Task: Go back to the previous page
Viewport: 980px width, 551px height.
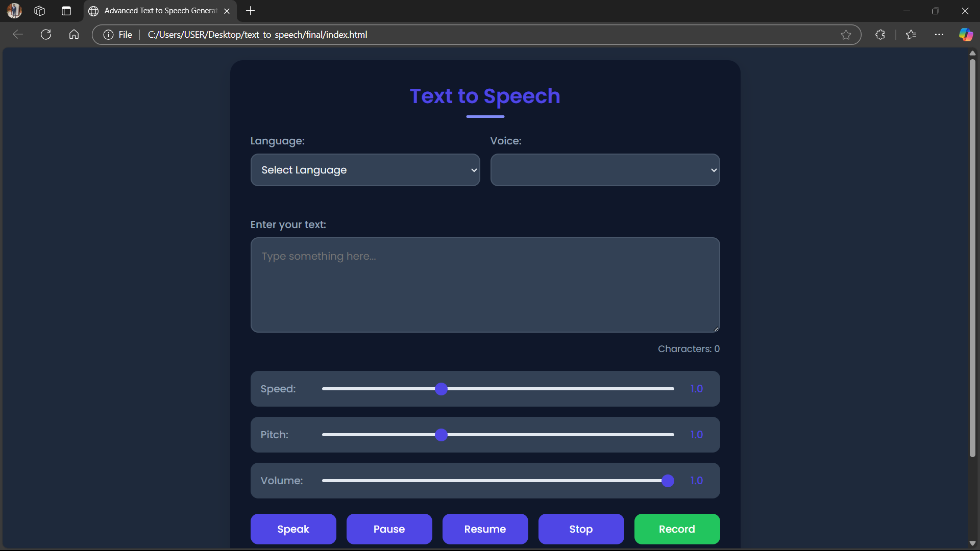Action: 17,34
